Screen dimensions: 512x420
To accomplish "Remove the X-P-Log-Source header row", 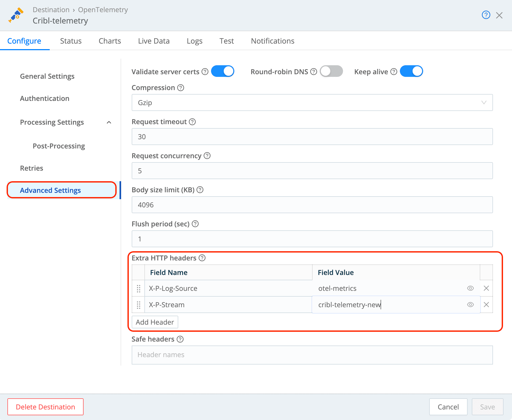I will tap(486, 288).
